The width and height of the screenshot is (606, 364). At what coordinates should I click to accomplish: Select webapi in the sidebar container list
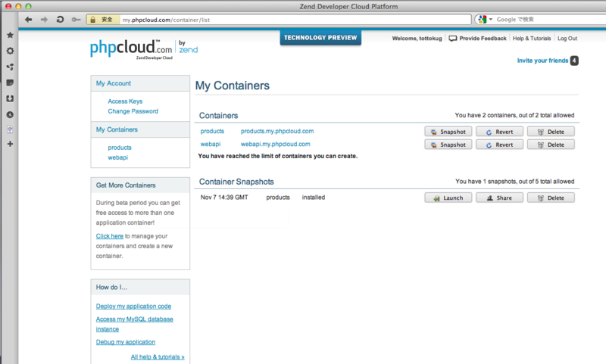pyautogui.click(x=118, y=157)
